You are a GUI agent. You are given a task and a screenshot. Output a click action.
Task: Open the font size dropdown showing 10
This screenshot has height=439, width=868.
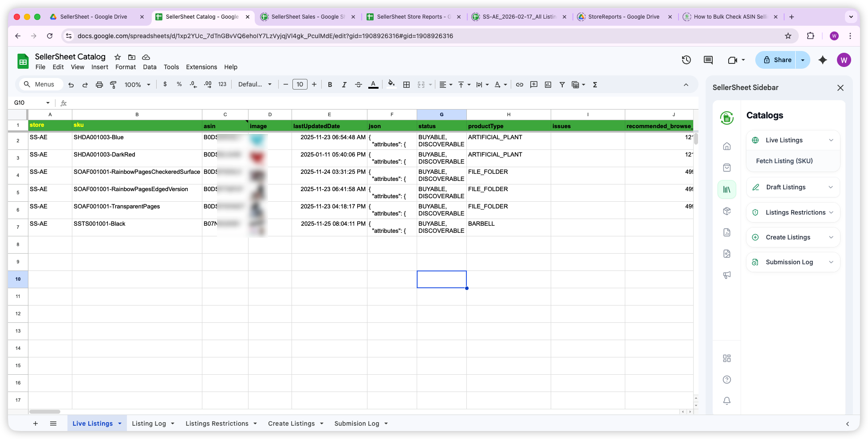point(300,84)
